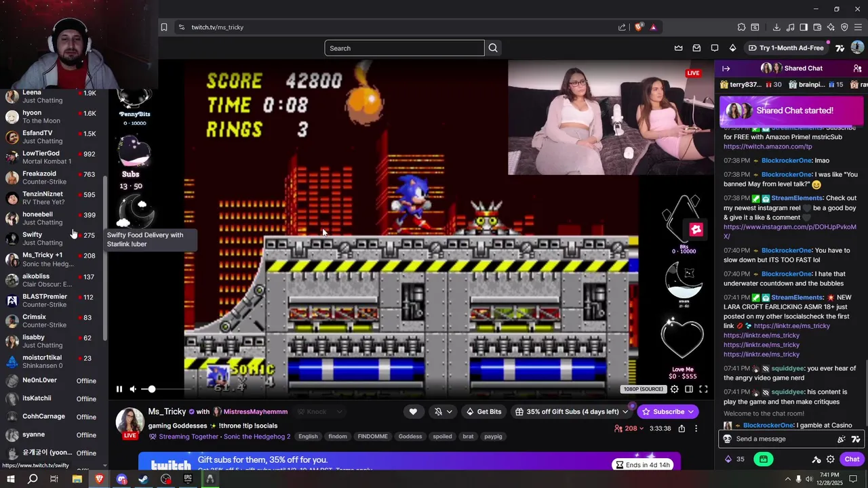Open the Twitch notifications inbox icon

click(696, 48)
